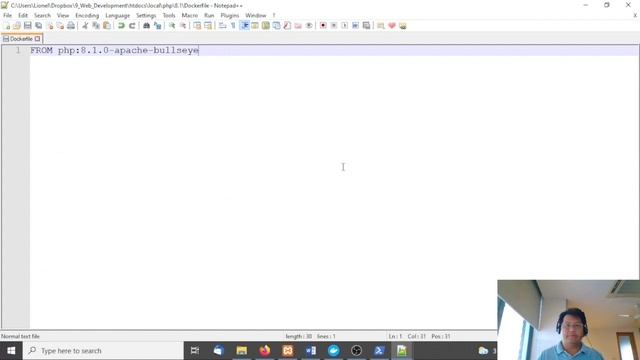Expand the Tools menu
Viewport: 640px width, 360px height.
pos(169,16)
